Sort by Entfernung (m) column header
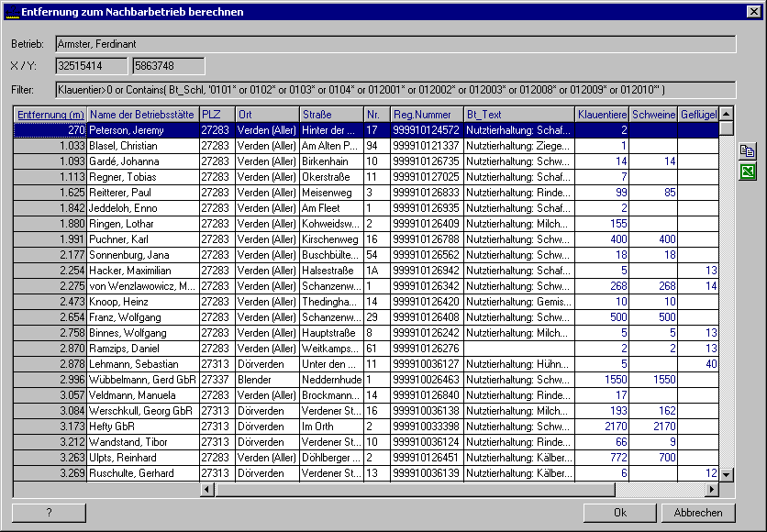Viewport: 767px width, 532px height. click(x=50, y=115)
